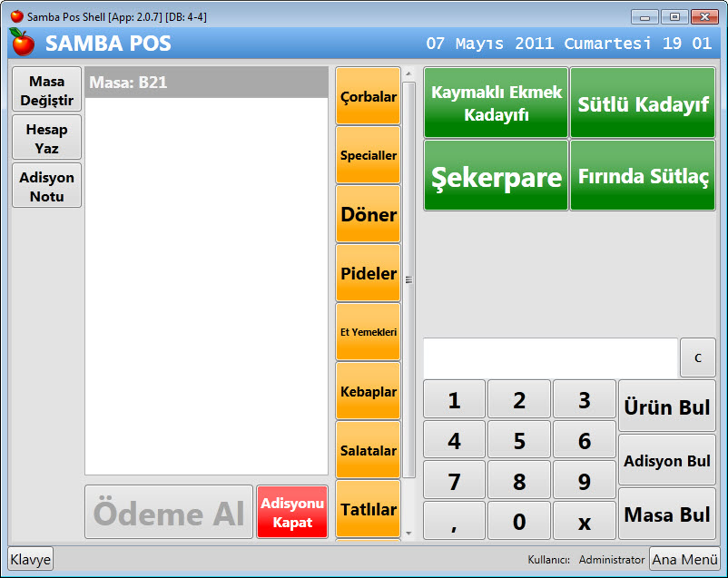The image size is (728, 578).
Task: Add Şekerpare to the order
Action: click(496, 176)
